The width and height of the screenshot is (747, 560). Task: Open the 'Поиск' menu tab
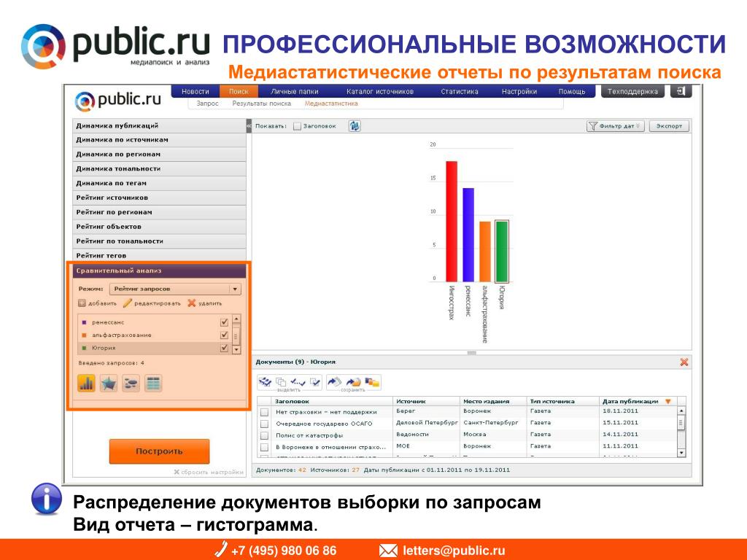tap(239, 91)
